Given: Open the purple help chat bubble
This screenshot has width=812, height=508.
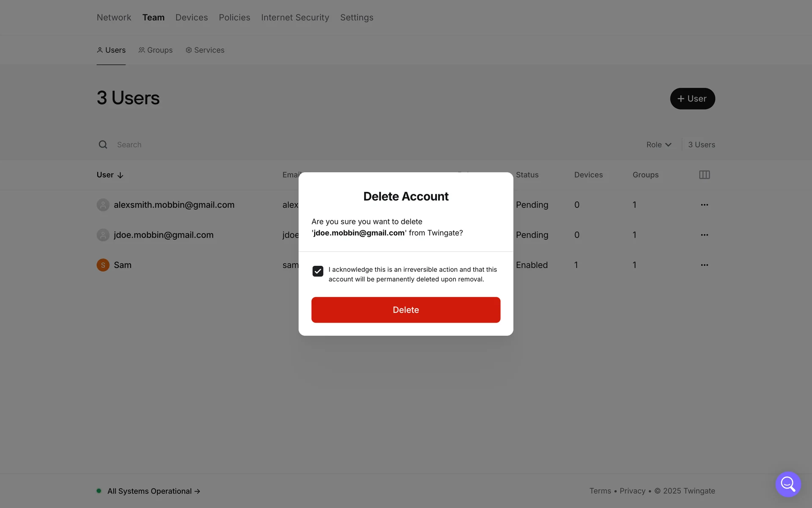Looking at the screenshot, I should point(788,484).
